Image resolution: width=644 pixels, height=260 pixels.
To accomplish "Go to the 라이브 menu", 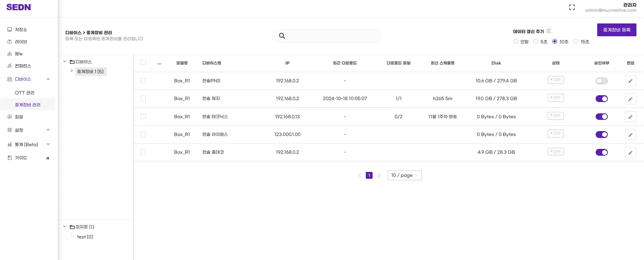I will pos(21,42).
